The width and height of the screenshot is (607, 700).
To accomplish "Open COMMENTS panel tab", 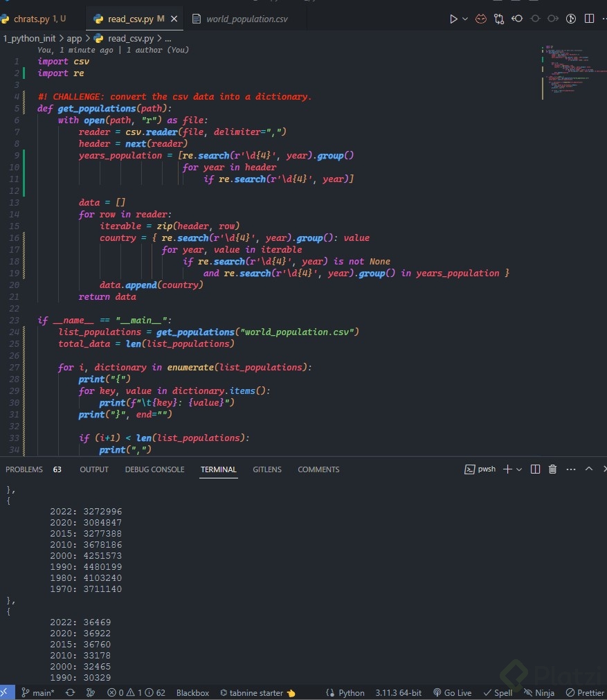I will click(x=318, y=469).
